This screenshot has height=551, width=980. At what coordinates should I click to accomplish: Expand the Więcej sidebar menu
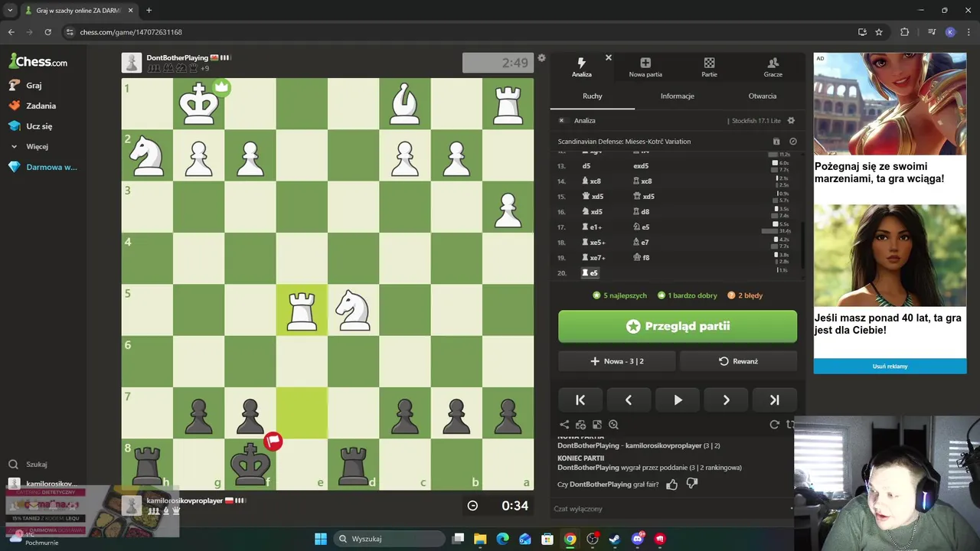[x=37, y=146]
